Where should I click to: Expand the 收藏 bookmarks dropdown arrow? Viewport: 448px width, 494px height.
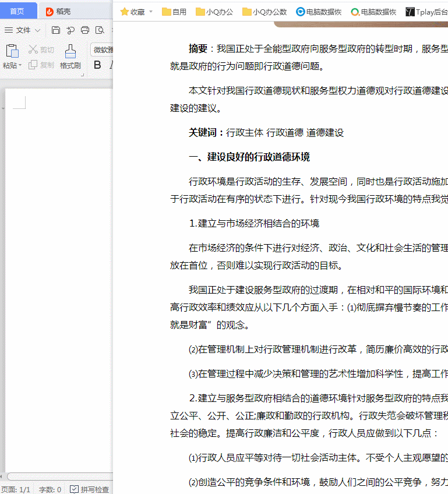click(x=151, y=12)
